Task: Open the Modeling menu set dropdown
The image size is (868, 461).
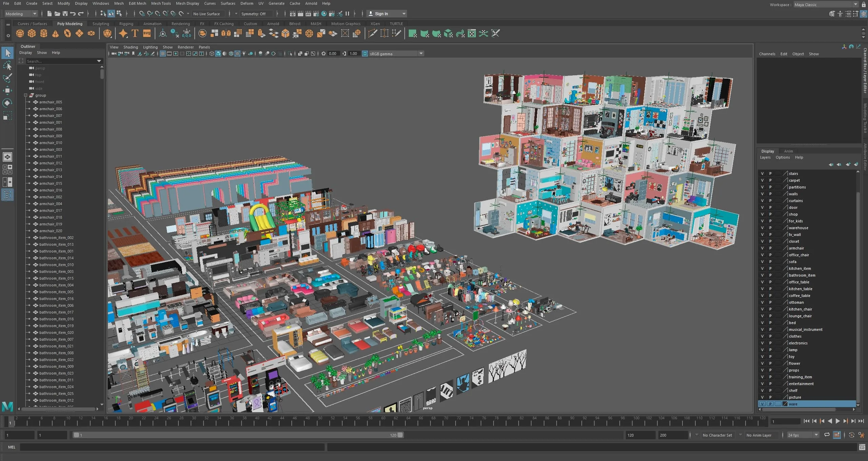Action: tap(21, 14)
